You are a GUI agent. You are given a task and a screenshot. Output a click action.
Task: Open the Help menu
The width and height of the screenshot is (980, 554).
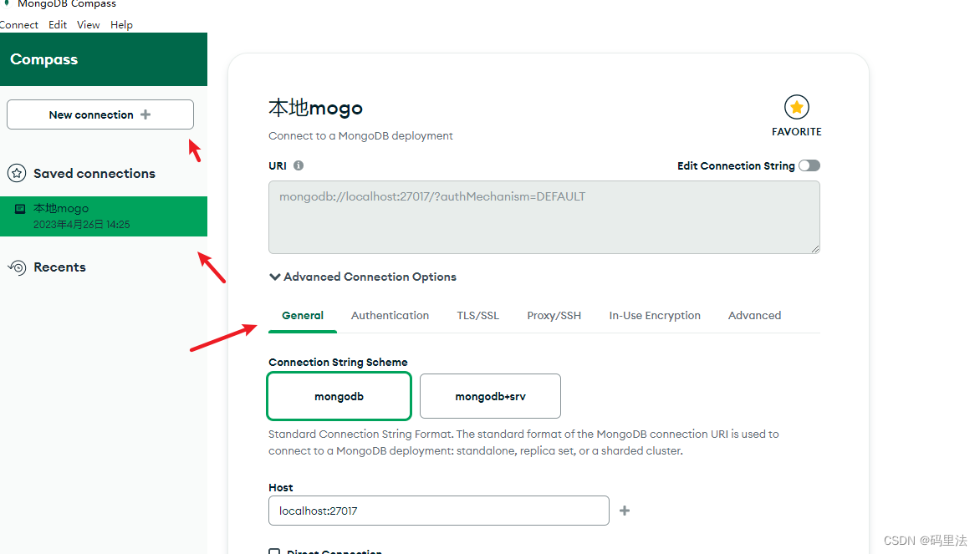pos(121,25)
